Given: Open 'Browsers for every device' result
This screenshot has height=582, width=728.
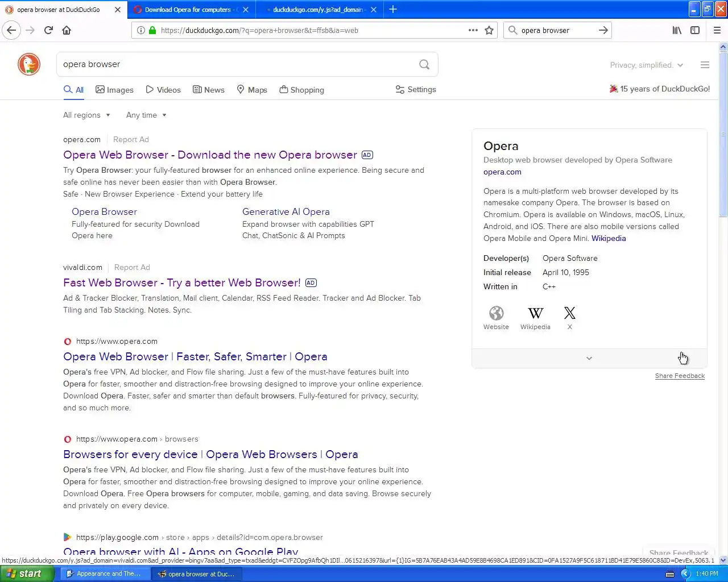Looking at the screenshot, I should tap(210, 454).
